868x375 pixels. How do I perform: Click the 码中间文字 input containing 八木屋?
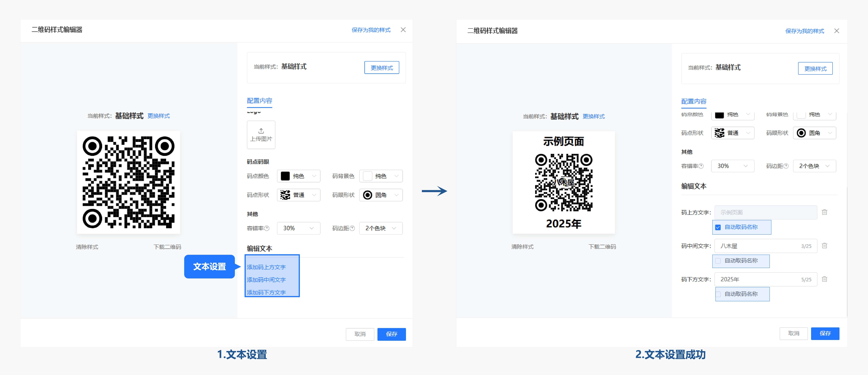tap(758, 246)
